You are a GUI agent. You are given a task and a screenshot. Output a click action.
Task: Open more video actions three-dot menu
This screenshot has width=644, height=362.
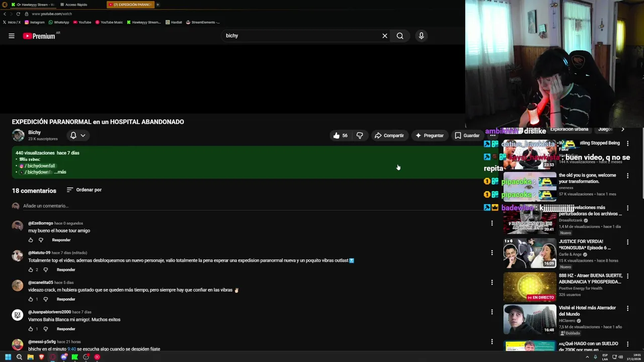(493, 135)
